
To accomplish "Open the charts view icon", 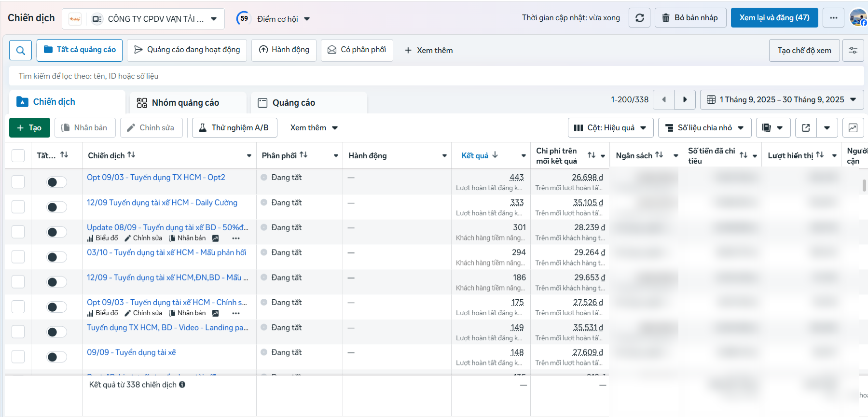I will click(853, 128).
